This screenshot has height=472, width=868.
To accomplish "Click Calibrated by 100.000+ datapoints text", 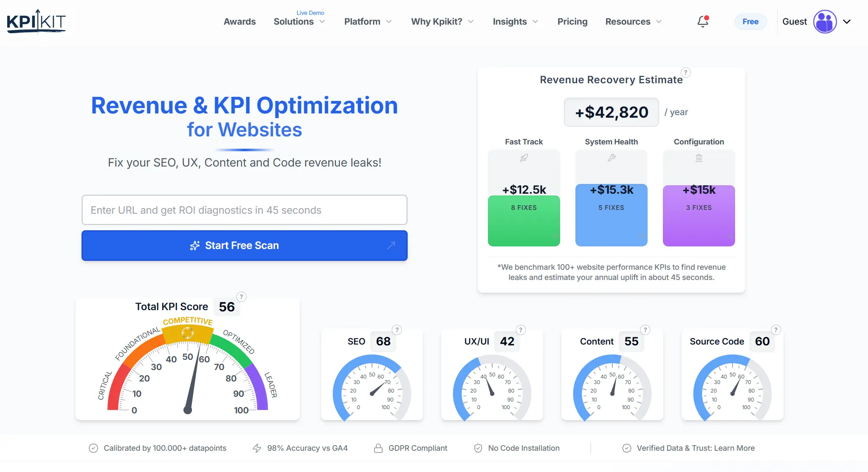I will click(x=165, y=448).
